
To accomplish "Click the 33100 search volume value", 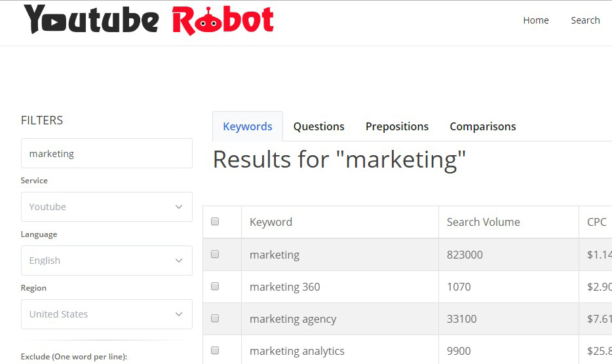I will (x=462, y=319).
